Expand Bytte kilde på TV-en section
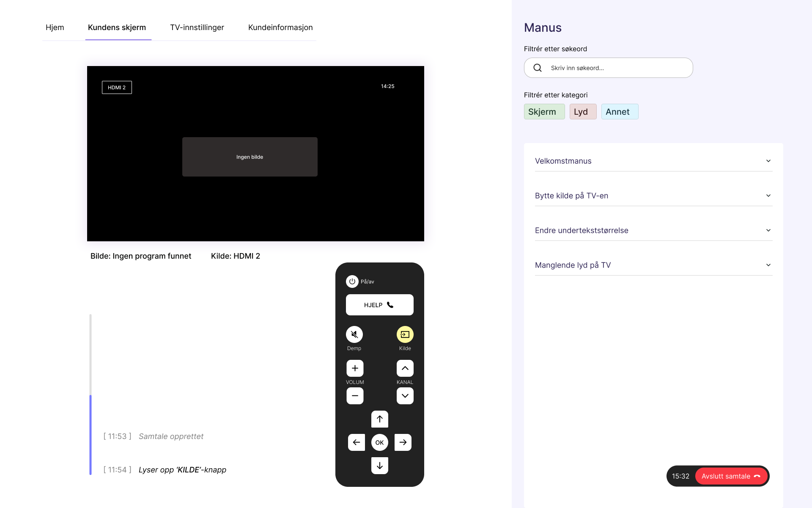Image resolution: width=812 pixels, height=508 pixels. [653, 196]
